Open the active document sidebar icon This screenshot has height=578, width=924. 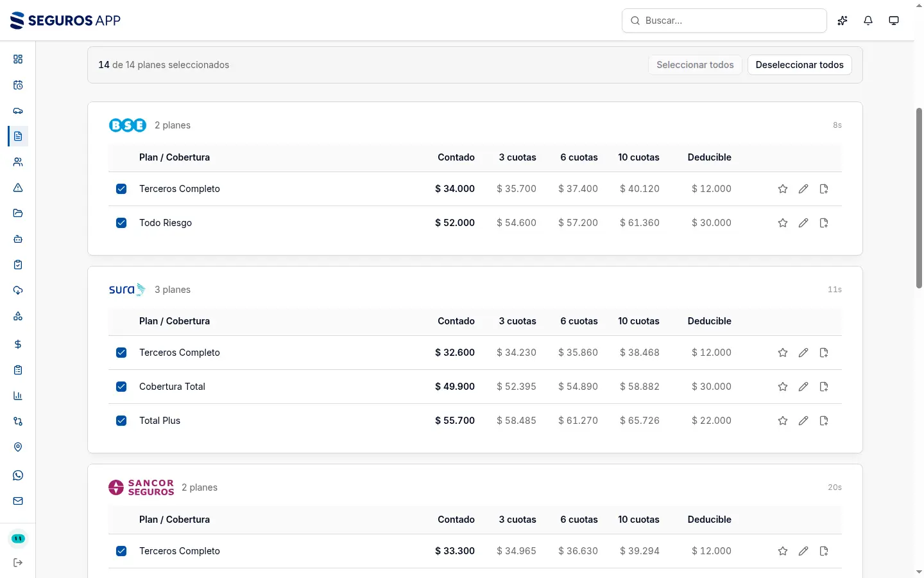point(18,136)
